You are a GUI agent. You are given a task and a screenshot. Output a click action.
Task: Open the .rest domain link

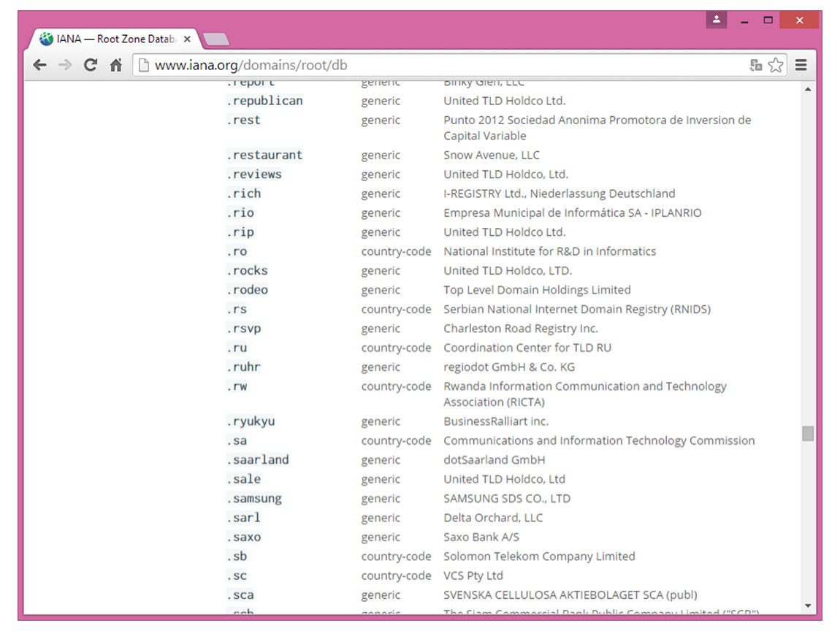coord(243,120)
